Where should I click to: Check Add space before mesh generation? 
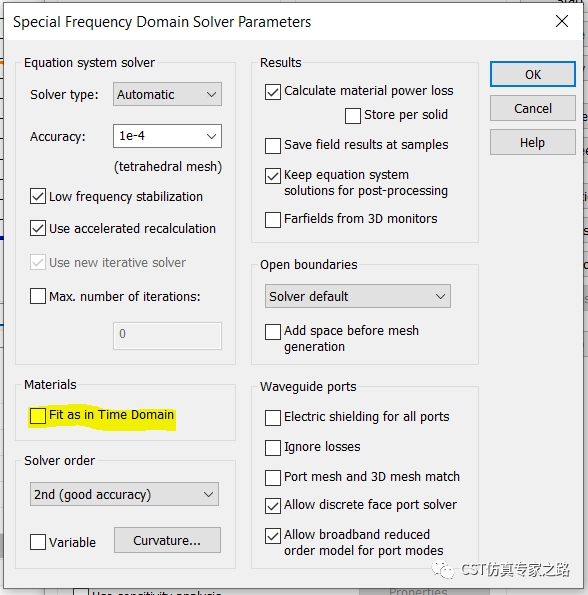coord(273,332)
